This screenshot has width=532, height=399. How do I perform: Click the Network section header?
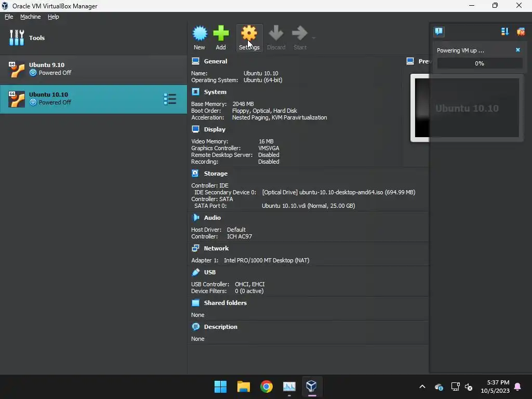(216, 248)
